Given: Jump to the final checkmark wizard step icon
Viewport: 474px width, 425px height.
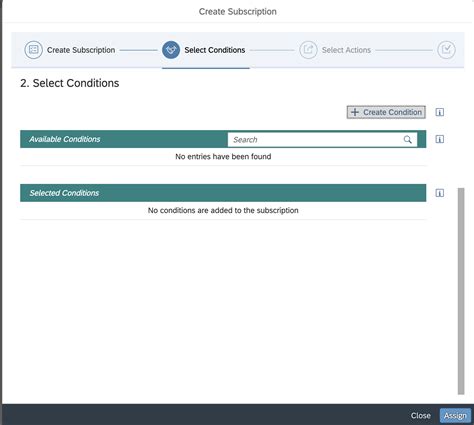Looking at the screenshot, I should pos(446,50).
